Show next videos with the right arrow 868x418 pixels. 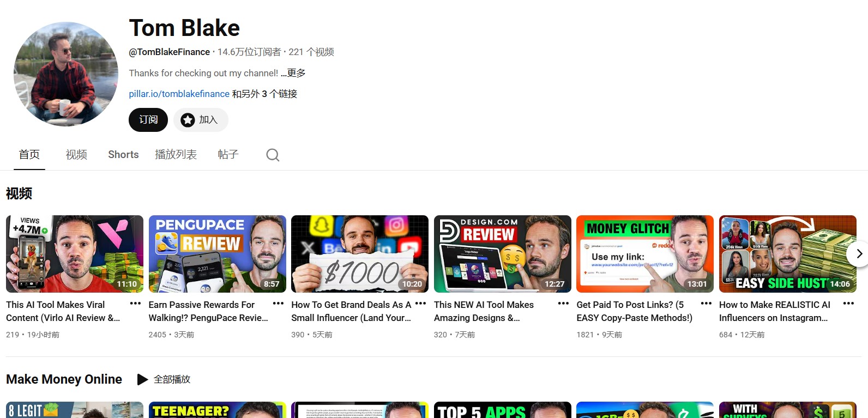coord(859,253)
